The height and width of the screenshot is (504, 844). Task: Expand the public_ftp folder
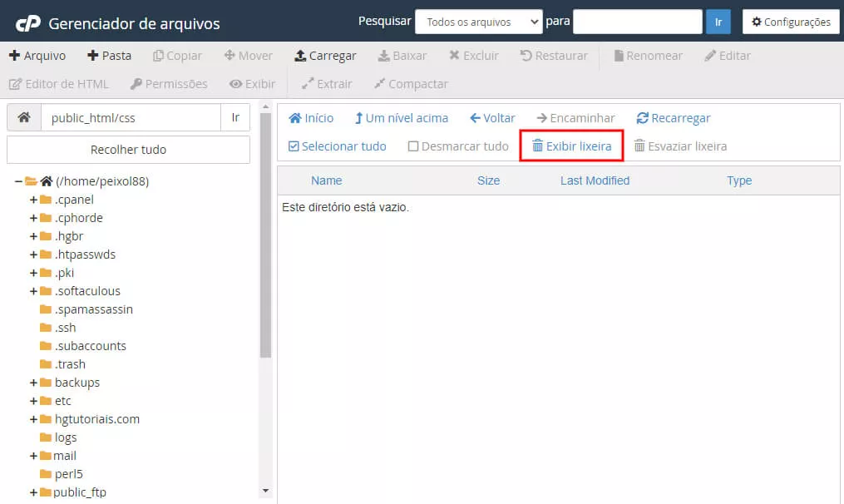pyautogui.click(x=33, y=492)
